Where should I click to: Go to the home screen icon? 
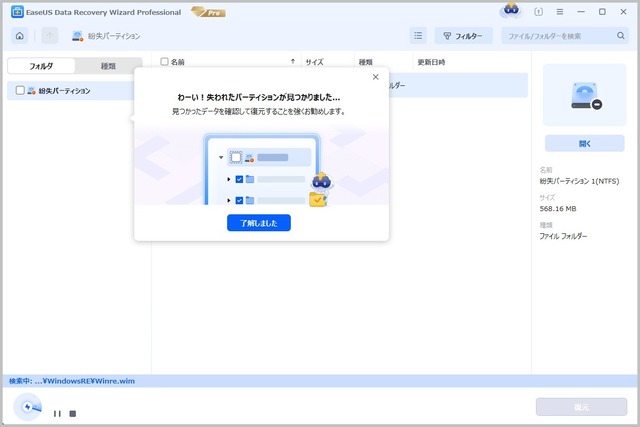(20, 36)
